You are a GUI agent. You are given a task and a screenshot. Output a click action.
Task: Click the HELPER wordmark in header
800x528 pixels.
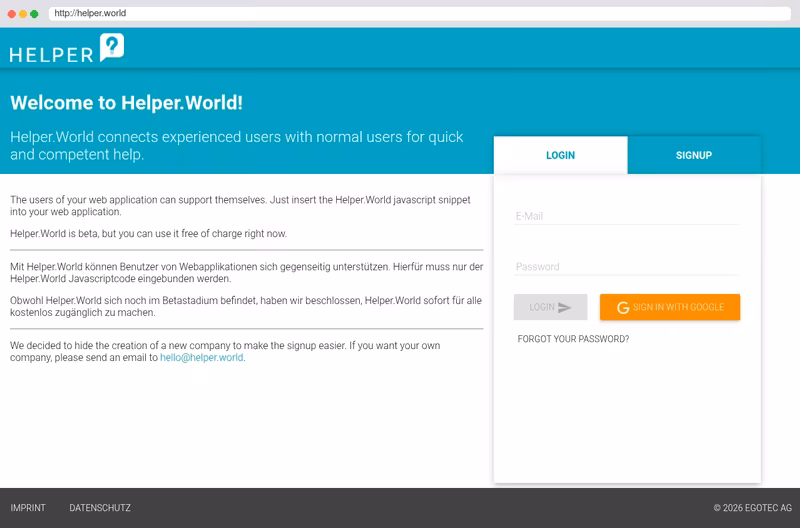tap(52, 55)
